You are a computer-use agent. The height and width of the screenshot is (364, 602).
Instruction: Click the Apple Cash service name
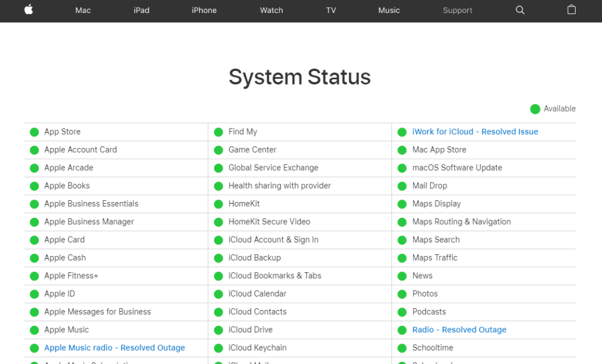tap(65, 258)
